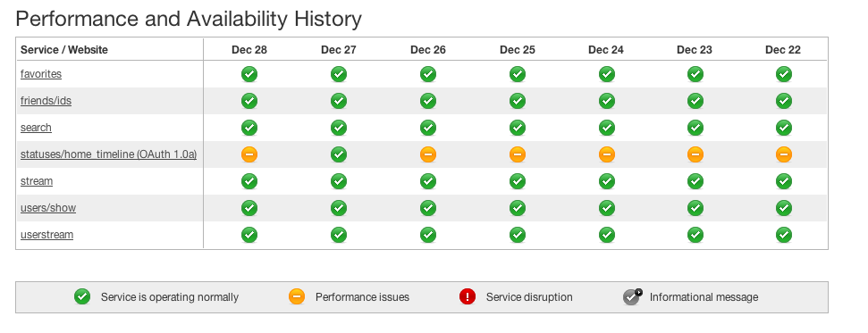This screenshot has width=868, height=333.
Task: Click legend orange performance issues icon
Action: (x=297, y=297)
